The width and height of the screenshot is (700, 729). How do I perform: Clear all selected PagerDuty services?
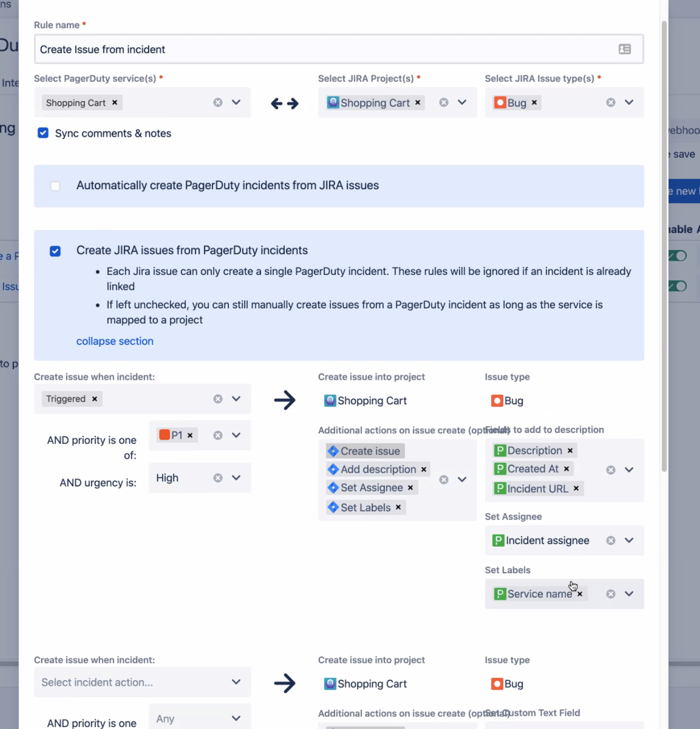218,103
